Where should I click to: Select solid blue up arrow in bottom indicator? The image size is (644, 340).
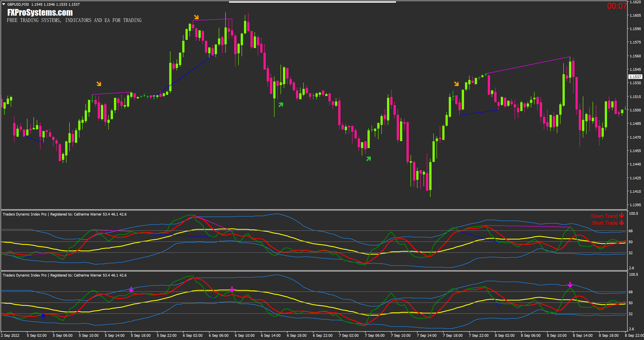43,316
